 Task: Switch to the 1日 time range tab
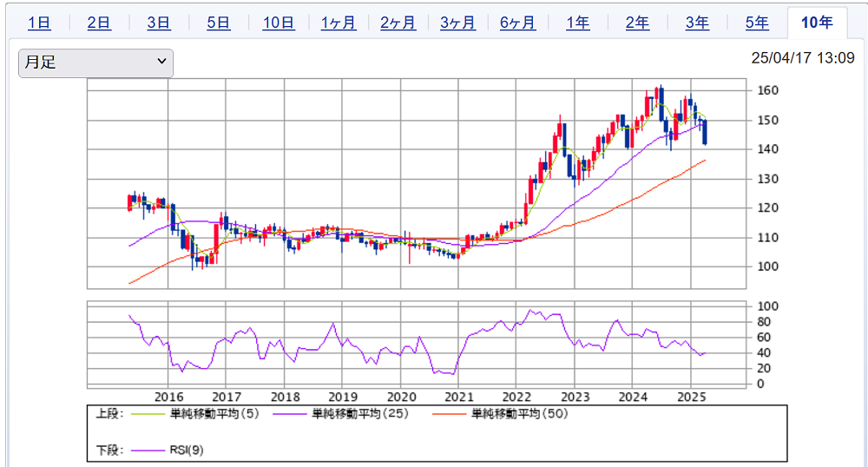click(x=39, y=23)
